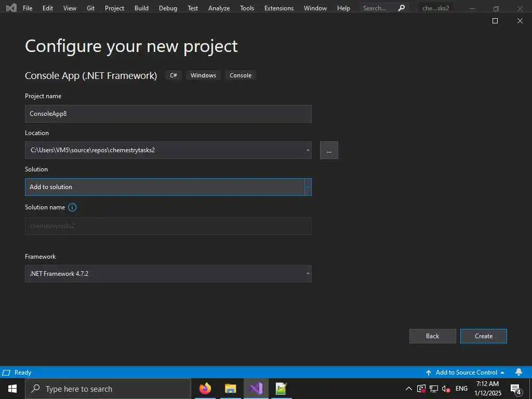The width and height of the screenshot is (532, 399).
Task: Close the Configure project dialog
Action: click(520, 21)
